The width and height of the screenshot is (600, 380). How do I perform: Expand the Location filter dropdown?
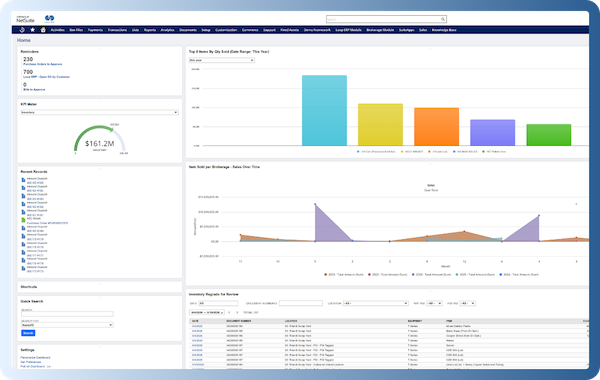[375, 303]
